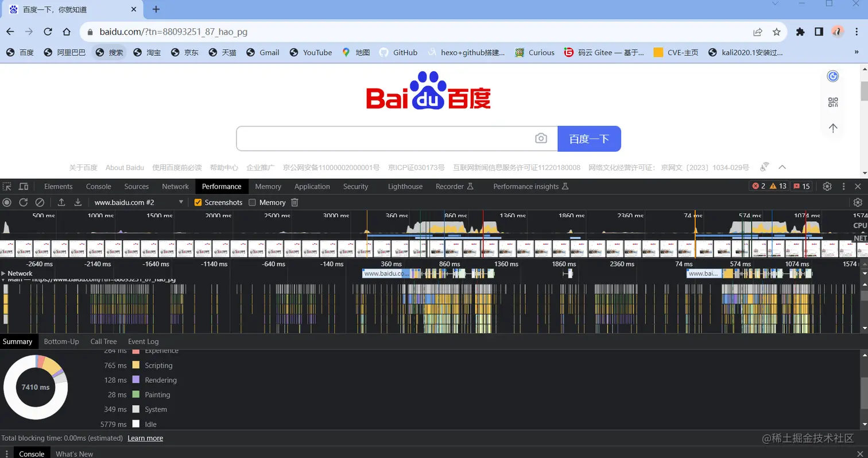Click the share page icon in address bar
Image resolution: width=868 pixels, height=458 pixels.
tap(758, 32)
